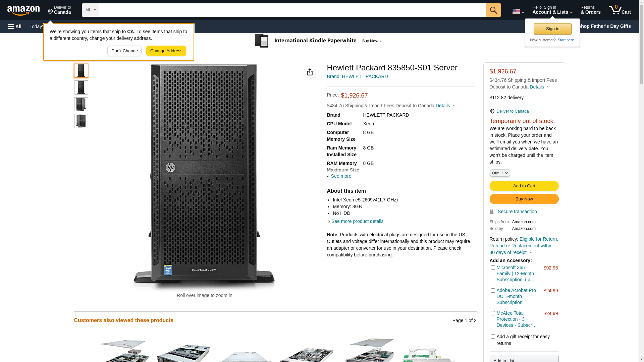Click into the search input field
Image resolution: width=644 pixels, height=362 pixels.
(292, 10)
